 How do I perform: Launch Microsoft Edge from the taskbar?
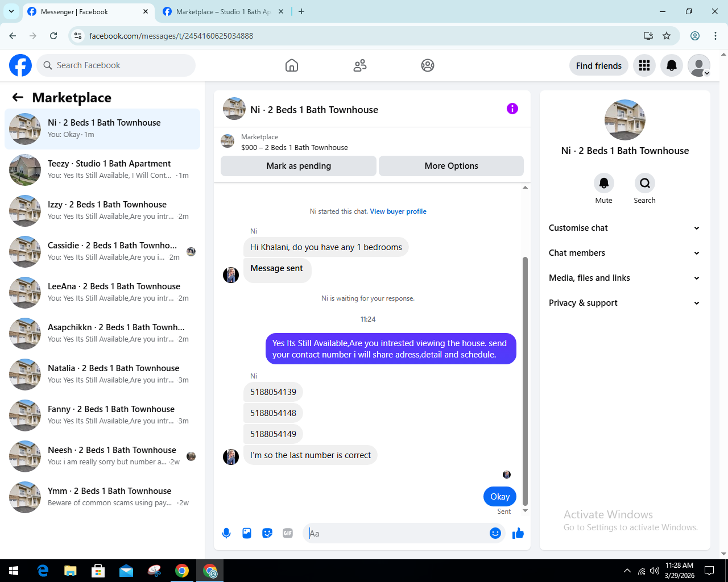pos(43,571)
